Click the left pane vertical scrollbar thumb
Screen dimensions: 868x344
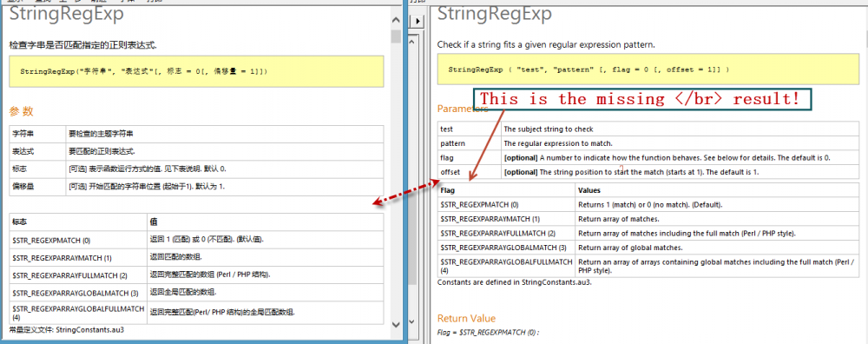point(395,36)
